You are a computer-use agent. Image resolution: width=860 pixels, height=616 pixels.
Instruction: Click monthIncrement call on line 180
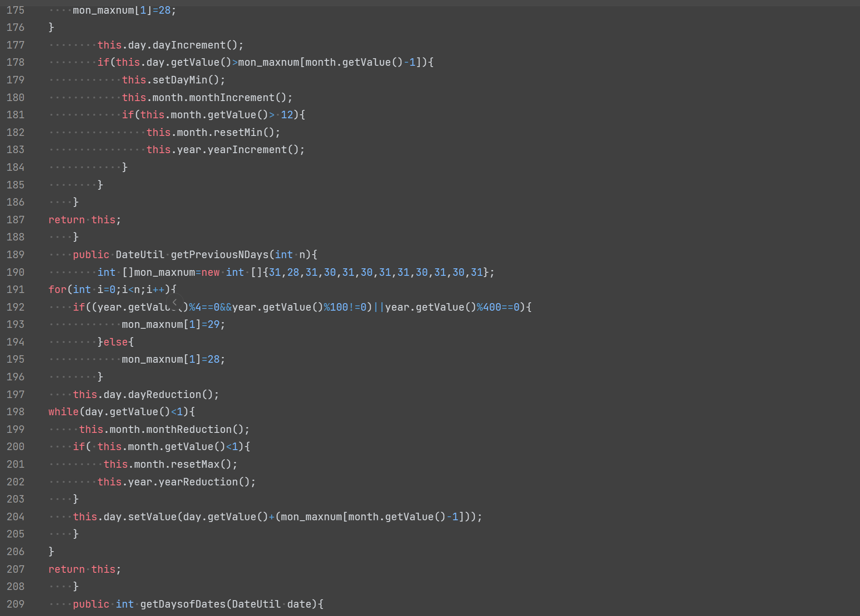click(232, 98)
